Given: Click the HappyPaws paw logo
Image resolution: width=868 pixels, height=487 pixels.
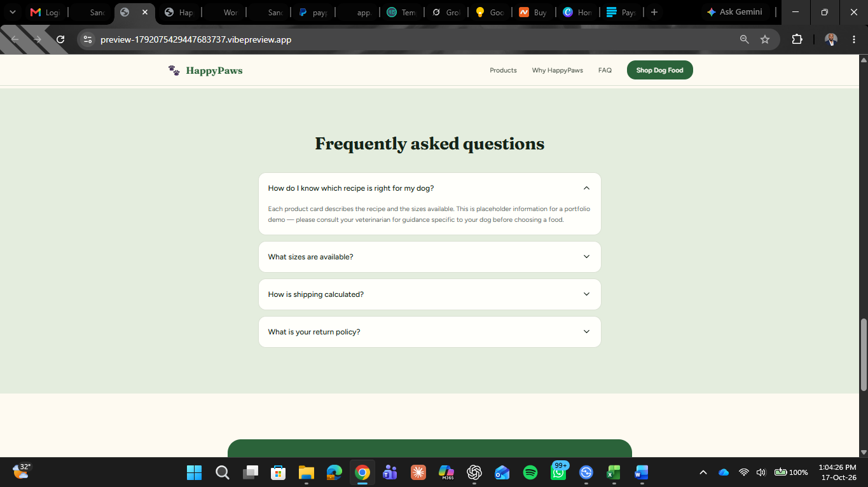Looking at the screenshot, I should [174, 70].
